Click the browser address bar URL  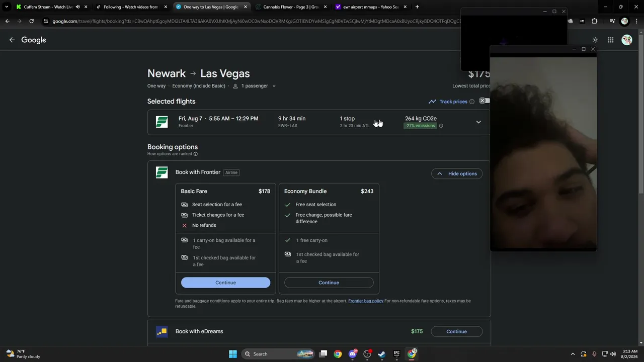point(257,21)
